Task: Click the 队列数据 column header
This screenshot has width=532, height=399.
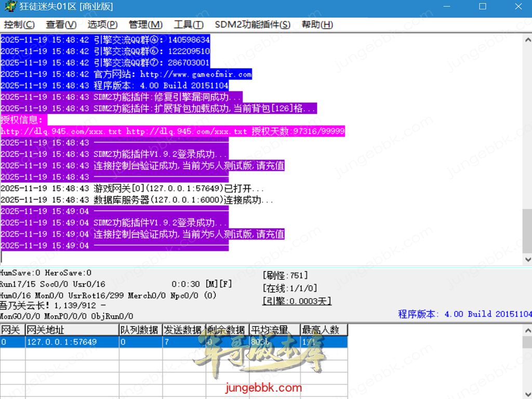Action: tap(140, 330)
